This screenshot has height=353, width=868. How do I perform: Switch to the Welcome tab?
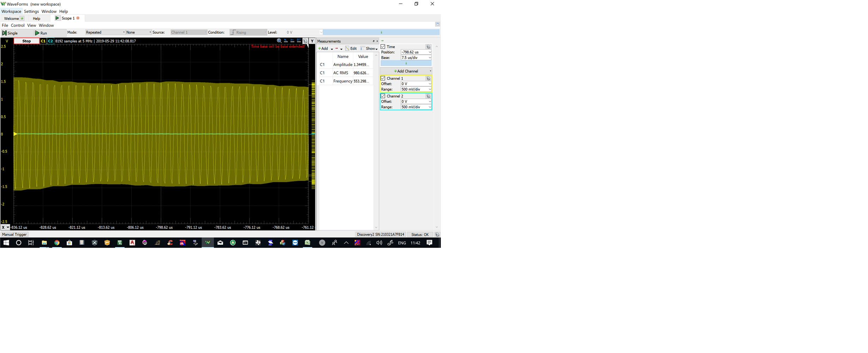point(11,18)
